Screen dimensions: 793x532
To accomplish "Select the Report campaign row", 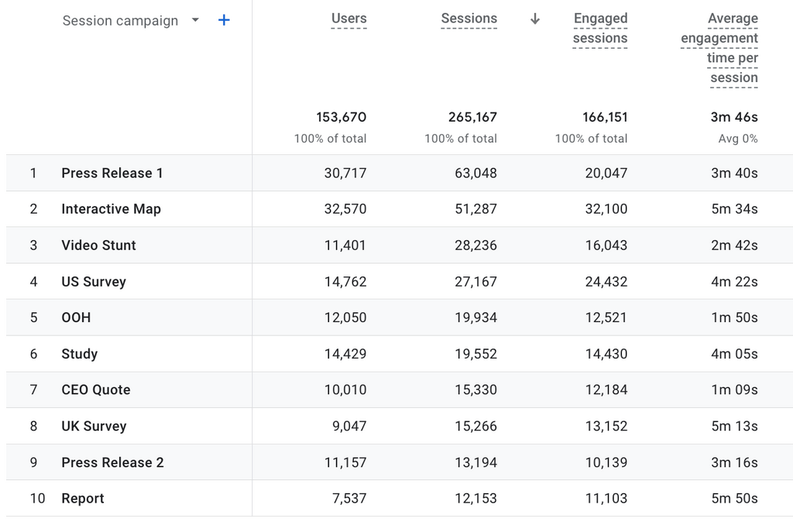I will tap(83, 499).
